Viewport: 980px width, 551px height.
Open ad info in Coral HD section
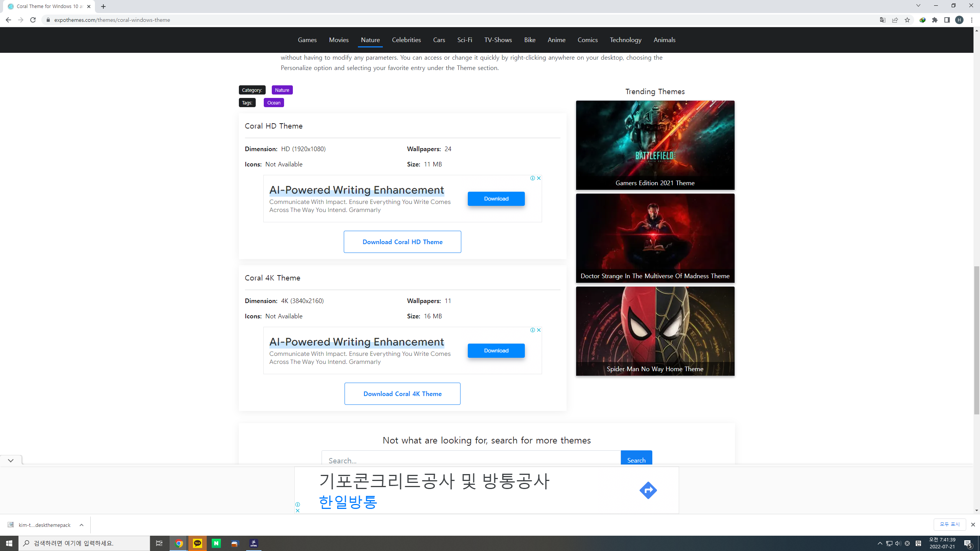tap(532, 178)
